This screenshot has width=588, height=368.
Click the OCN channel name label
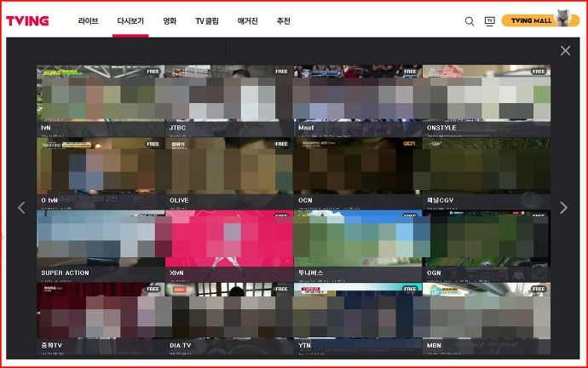tap(305, 200)
